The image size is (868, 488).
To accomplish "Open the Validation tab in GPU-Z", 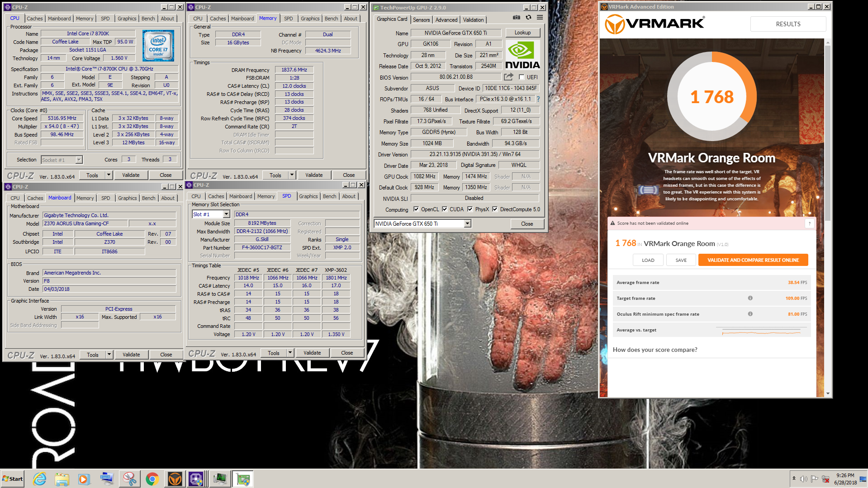I will [x=473, y=19].
